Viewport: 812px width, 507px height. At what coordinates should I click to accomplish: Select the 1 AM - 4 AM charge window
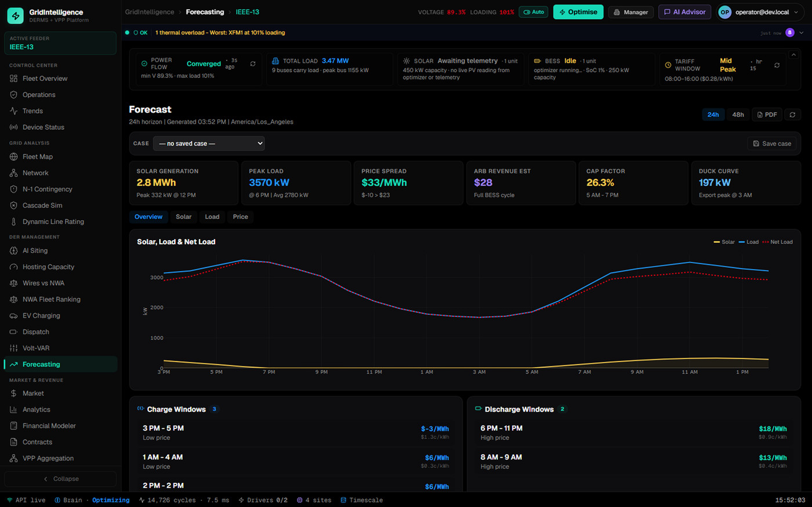coord(296,461)
